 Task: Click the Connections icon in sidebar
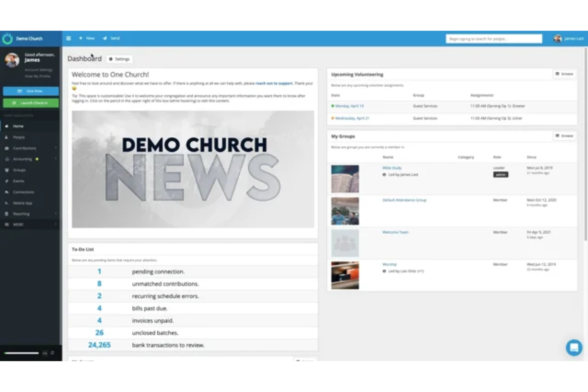tap(6, 192)
